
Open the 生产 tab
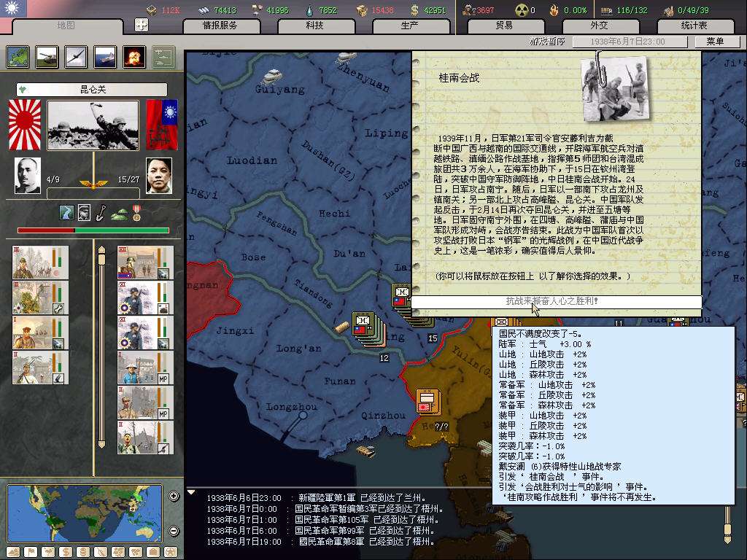click(410, 26)
